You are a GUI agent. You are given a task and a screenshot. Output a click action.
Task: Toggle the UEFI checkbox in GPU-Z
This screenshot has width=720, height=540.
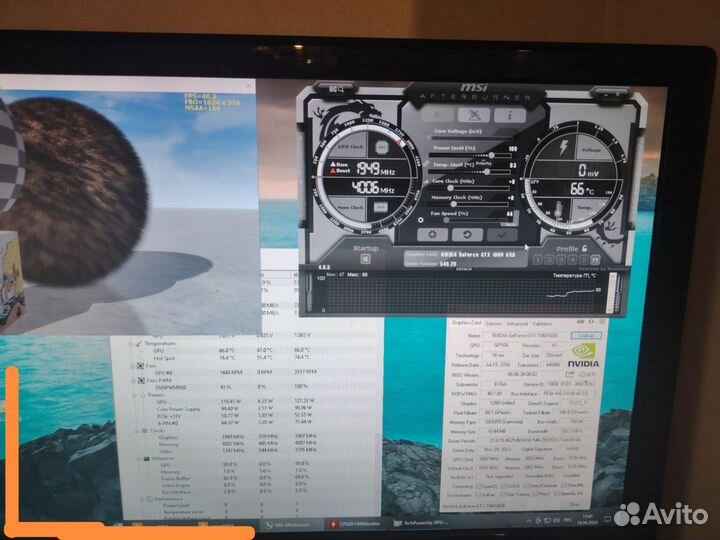coord(581,375)
